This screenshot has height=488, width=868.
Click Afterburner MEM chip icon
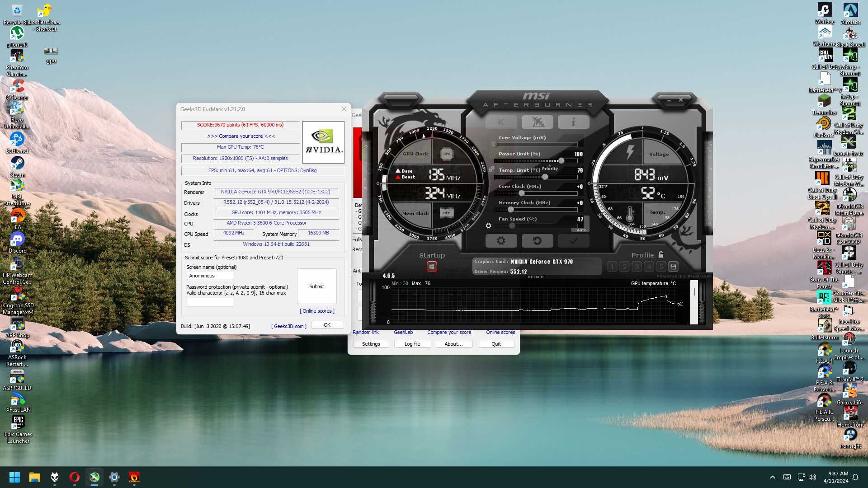coord(447,213)
